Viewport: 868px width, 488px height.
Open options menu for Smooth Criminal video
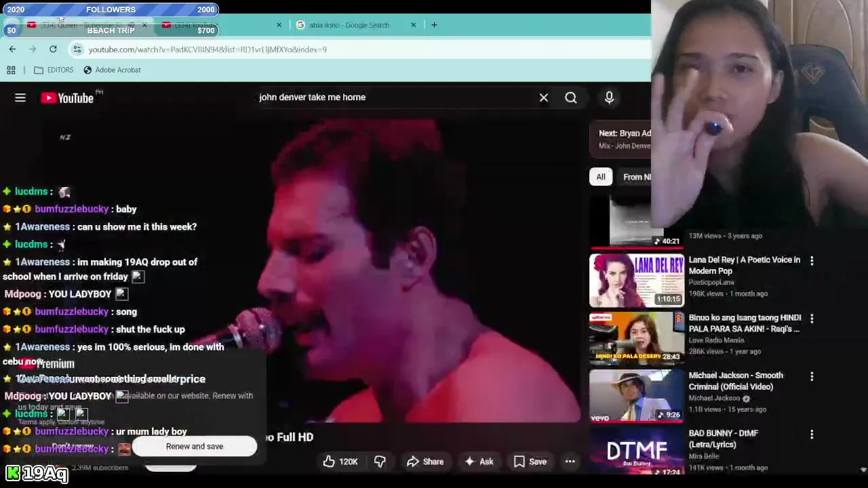click(812, 376)
